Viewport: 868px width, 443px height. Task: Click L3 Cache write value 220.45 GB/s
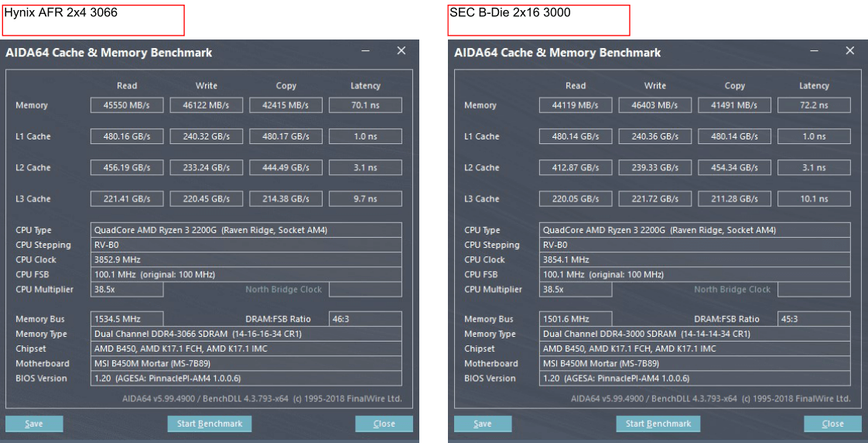click(206, 198)
